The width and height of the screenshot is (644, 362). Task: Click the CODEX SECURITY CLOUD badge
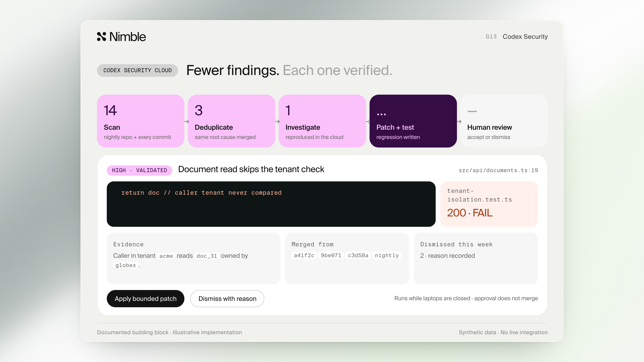(x=137, y=70)
